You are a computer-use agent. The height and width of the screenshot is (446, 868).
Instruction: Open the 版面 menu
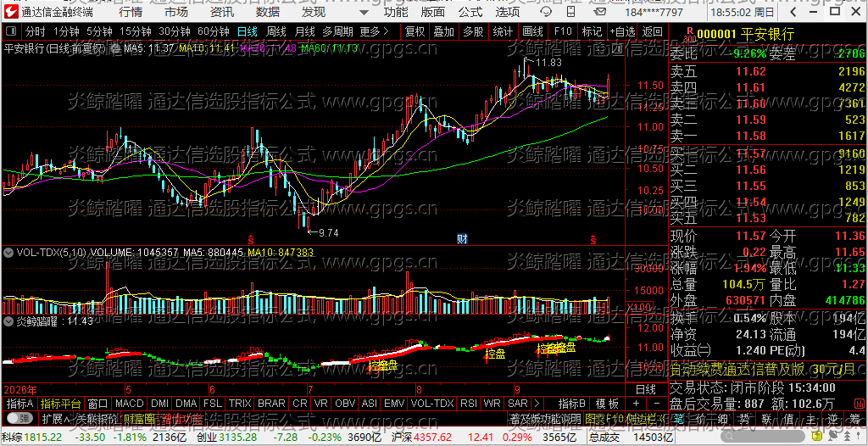(x=432, y=12)
